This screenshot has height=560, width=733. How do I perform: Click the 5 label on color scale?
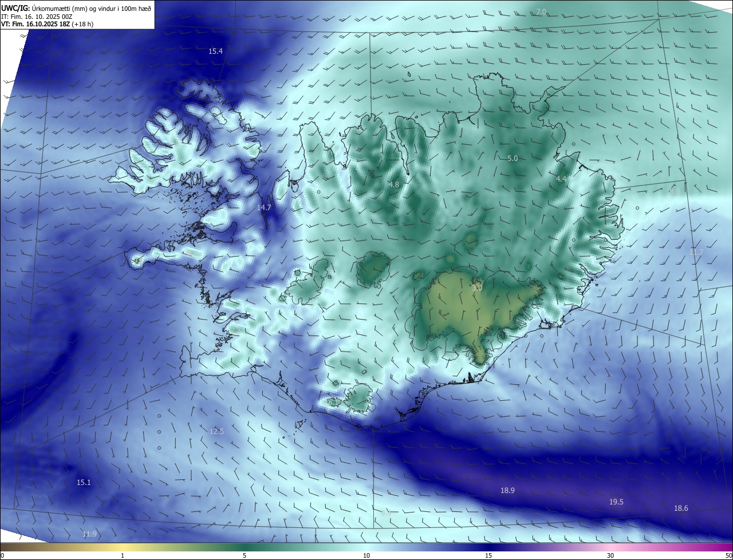coord(245,555)
